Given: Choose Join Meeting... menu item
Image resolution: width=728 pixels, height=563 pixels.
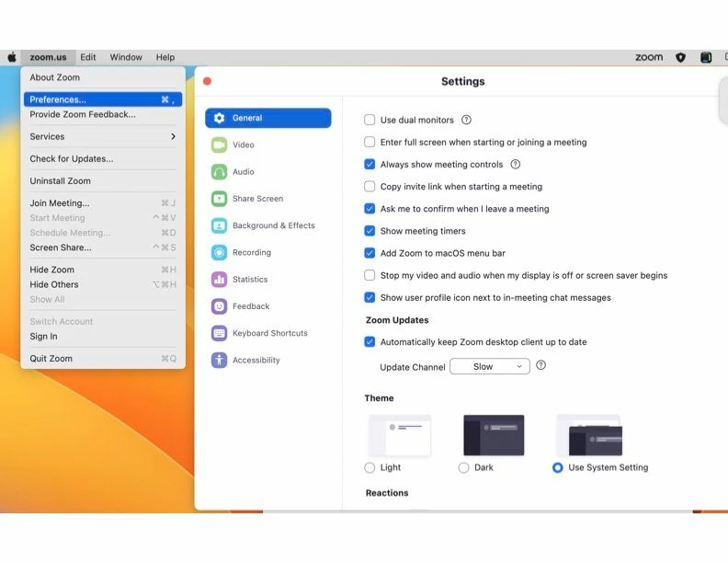Looking at the screenshot, I should [103, 203].
